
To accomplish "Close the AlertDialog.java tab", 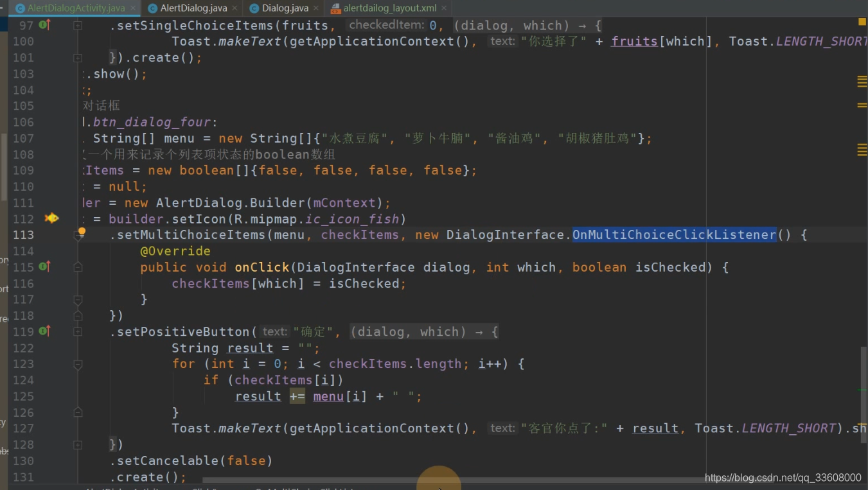I will pos(235,8).
